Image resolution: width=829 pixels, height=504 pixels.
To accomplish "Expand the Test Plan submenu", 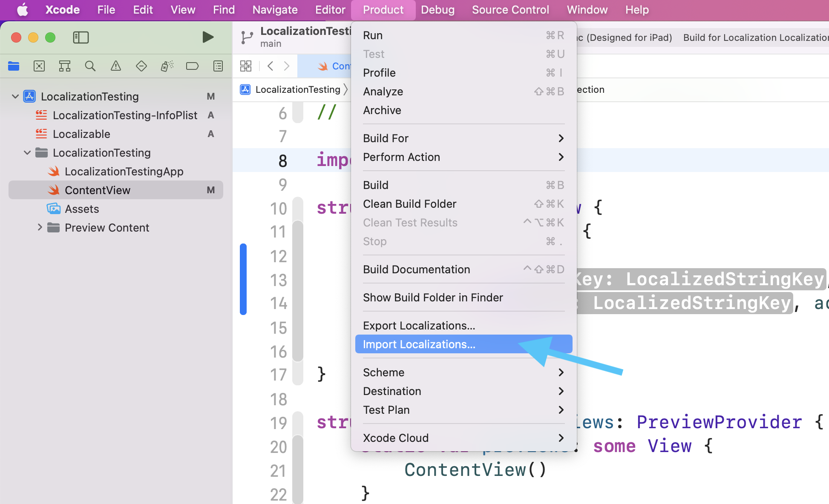I will (x=463, y=410).
